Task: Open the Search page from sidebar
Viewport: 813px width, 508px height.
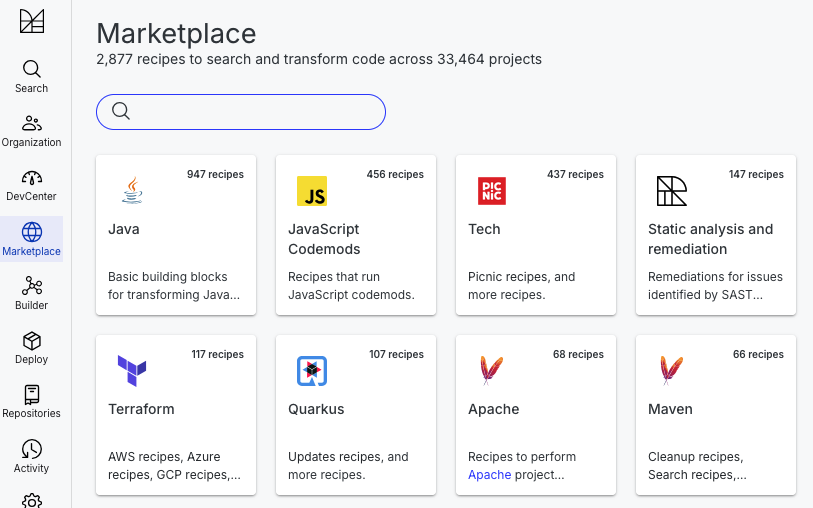Action: coord(32,77)
